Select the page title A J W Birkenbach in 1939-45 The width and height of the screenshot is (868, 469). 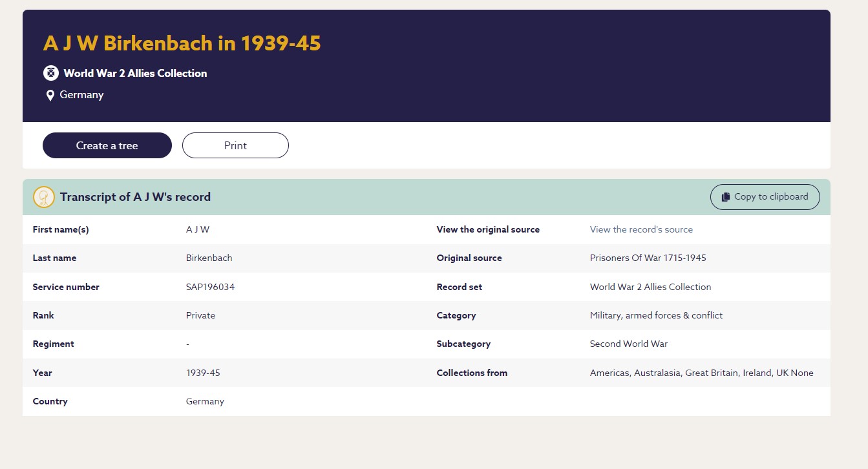coord(182,43)
